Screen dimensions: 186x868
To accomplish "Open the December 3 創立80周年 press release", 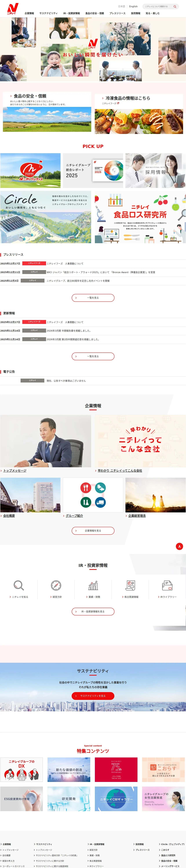I will 78,281.
